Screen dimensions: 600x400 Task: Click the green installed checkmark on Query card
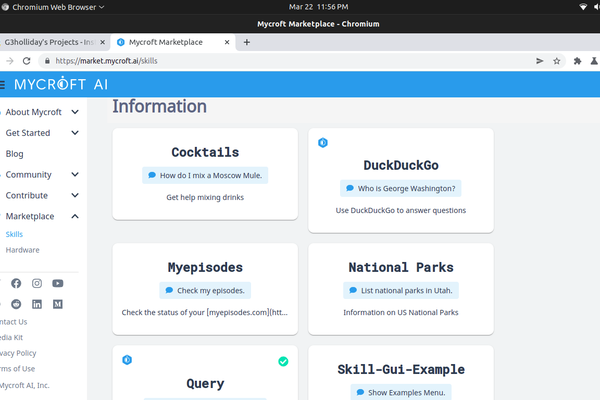coord(283,361)
